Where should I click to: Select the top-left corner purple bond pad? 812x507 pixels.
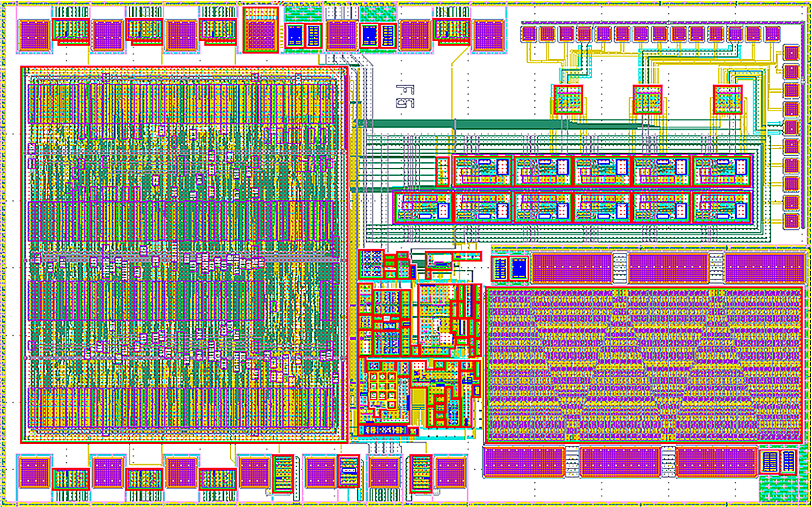34,35
